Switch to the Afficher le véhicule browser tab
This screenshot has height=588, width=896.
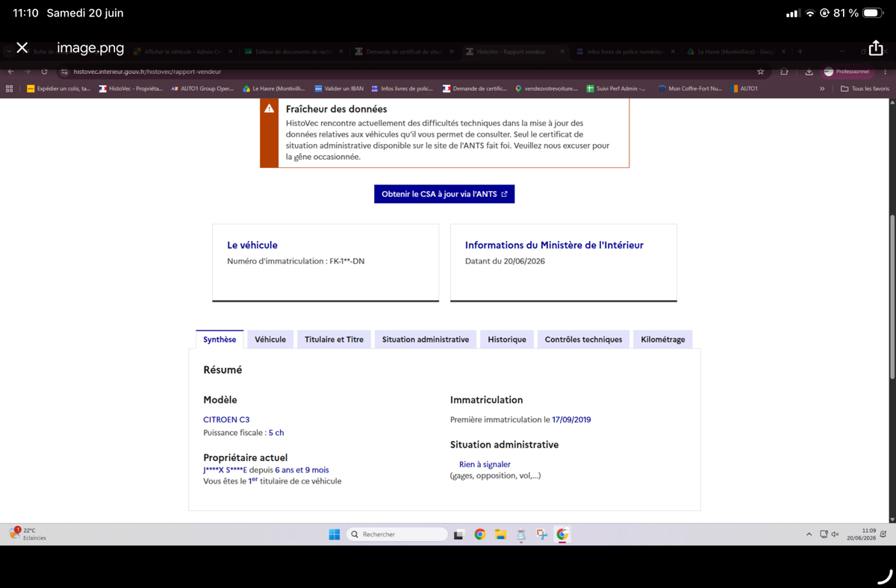[181, 51]
